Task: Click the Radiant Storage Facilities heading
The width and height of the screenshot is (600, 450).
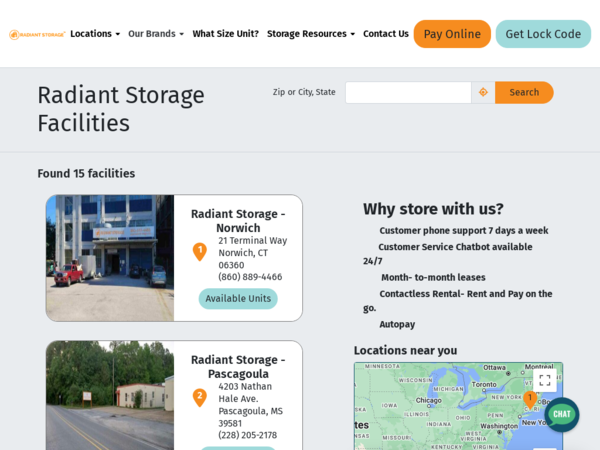Action: click(121, 109)
